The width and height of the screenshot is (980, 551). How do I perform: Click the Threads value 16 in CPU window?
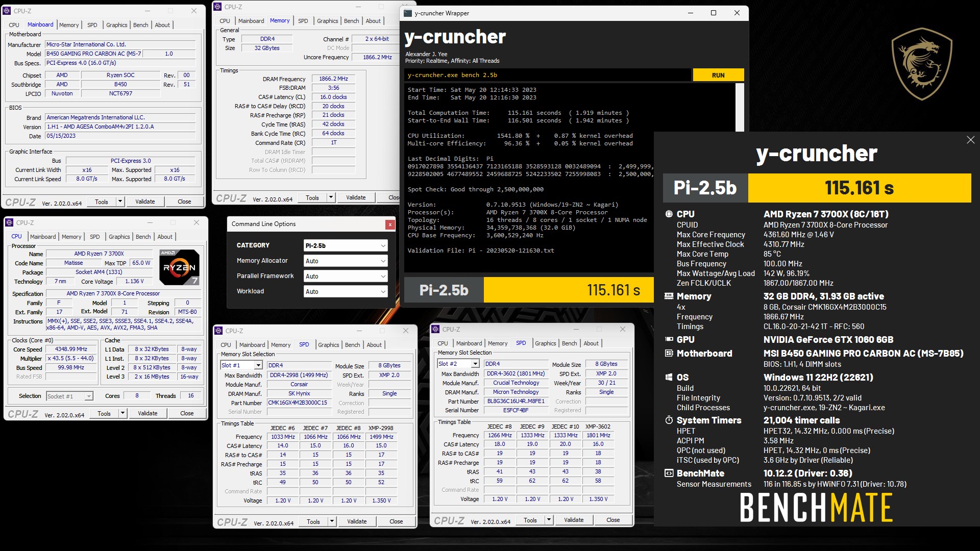[x=191, y=396]
